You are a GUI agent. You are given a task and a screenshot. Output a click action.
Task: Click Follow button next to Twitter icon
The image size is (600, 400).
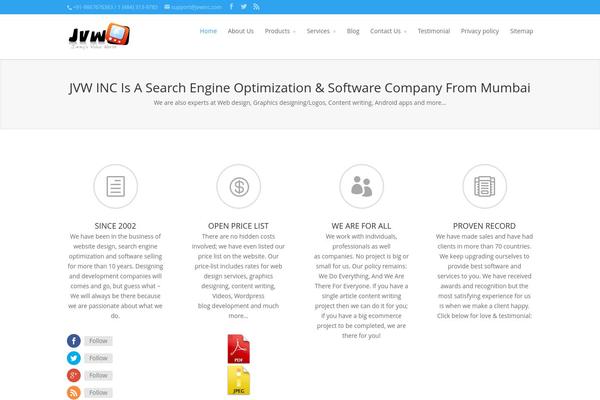pos(98,358)
